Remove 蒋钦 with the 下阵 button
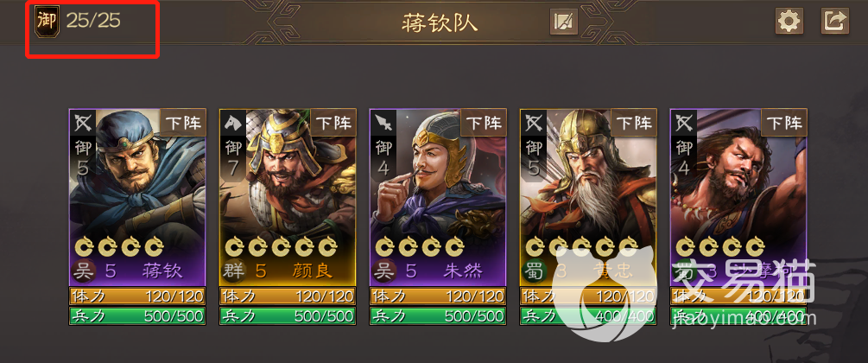Screen dimensions: 868x363 pos(184,123)
